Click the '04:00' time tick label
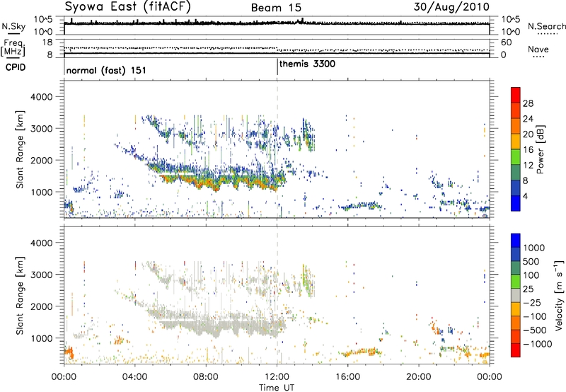 pyautogui.click(x=134, y=377)
